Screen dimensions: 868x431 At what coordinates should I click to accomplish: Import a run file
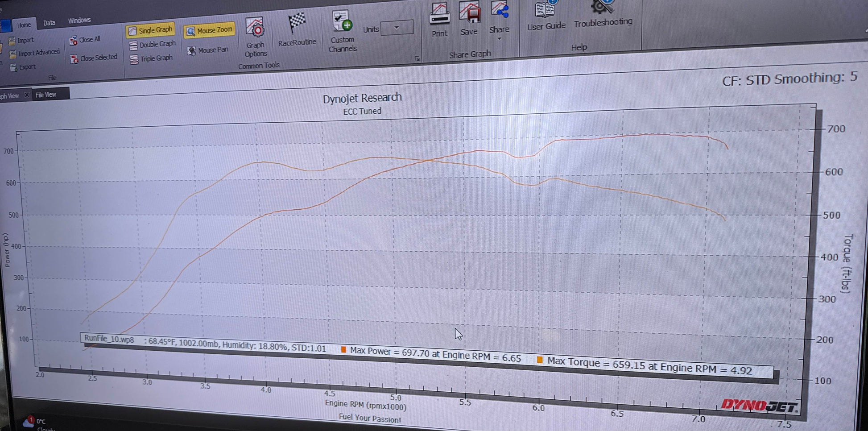(21, 41)
